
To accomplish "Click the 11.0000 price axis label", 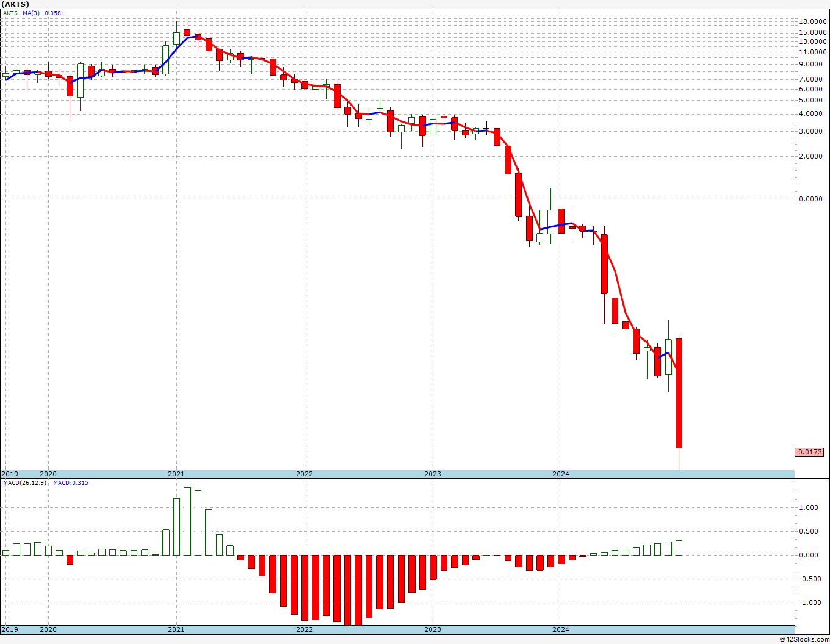I will [x=812, y=52].
